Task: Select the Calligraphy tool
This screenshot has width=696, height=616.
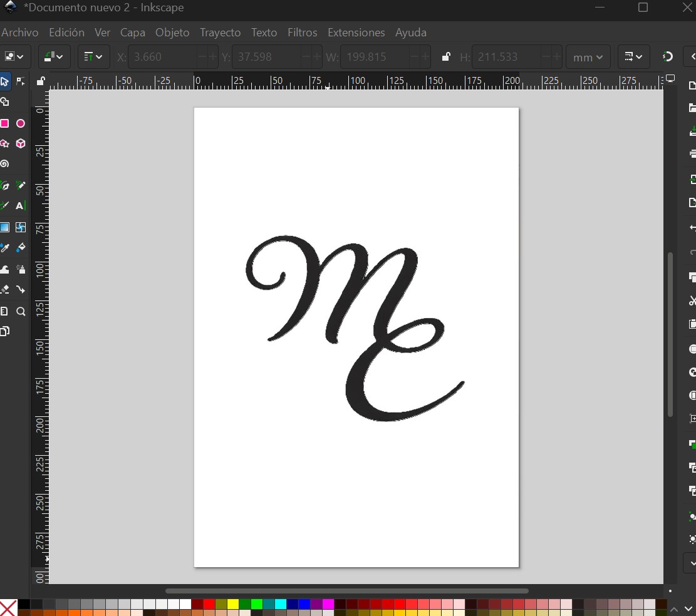Action: click(x=5, y=205)
